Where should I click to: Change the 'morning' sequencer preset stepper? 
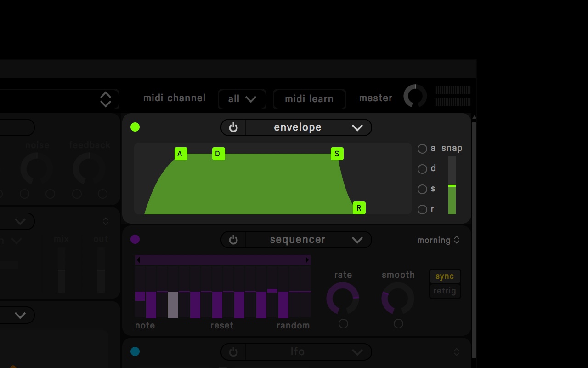click(x=439, y=240)
